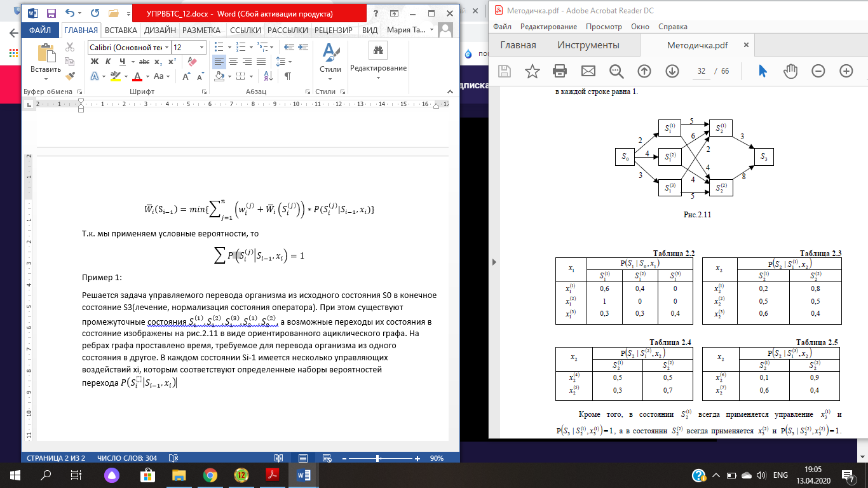Click the find text magnifier in Acrobat
The height and width of the screenshot is (488, 868).
616,71
